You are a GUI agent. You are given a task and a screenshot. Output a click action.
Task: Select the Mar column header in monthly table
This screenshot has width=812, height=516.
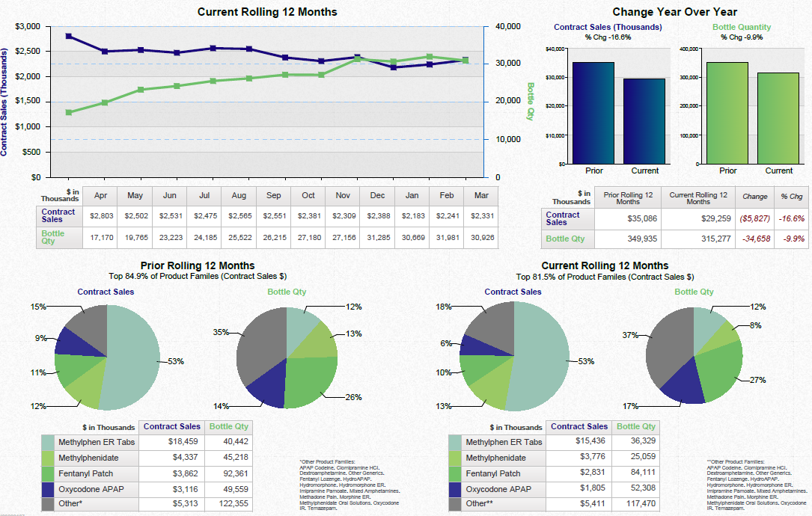click(x=480, y=196)
